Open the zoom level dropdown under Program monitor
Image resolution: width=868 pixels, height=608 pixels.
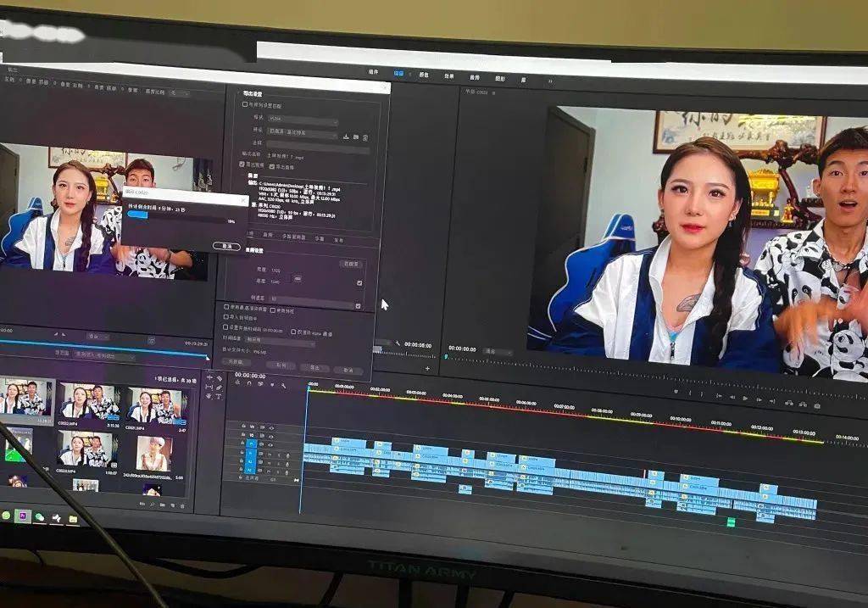(497, 351)
